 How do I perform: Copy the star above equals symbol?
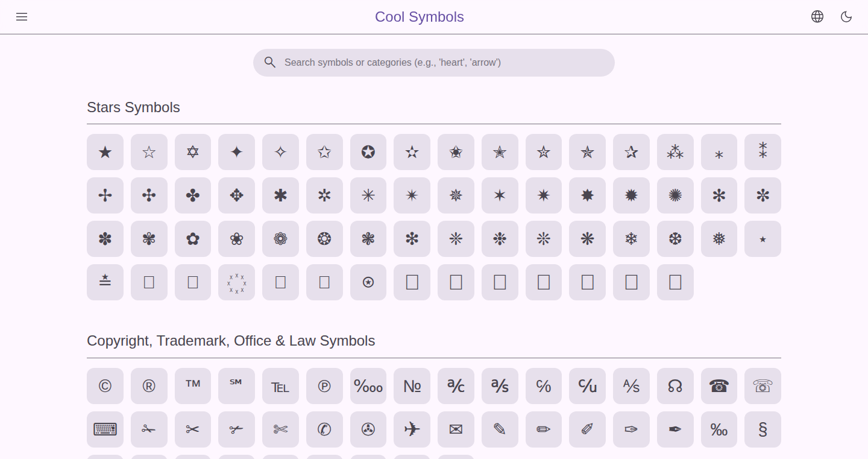tap(105, 282)
